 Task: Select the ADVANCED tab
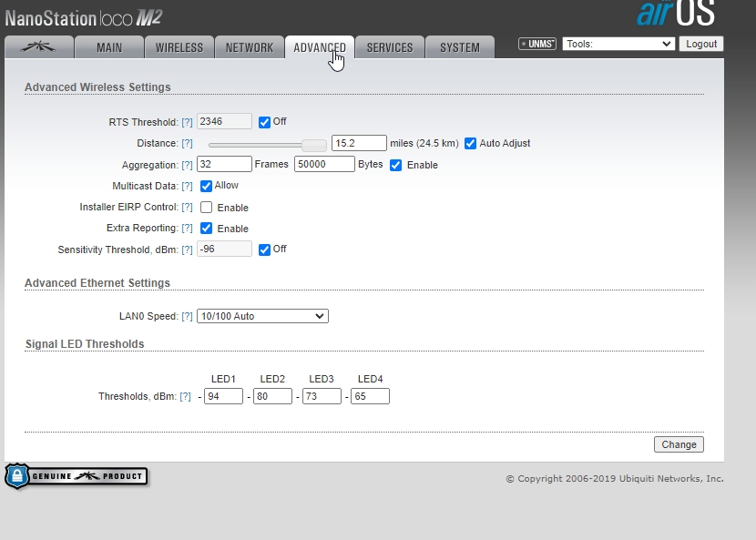pos(320,47)
